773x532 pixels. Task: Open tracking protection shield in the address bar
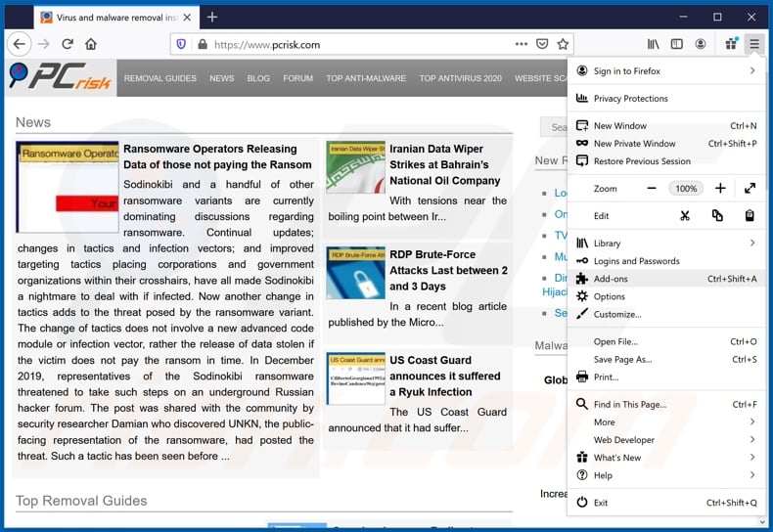tap(181, 44)
